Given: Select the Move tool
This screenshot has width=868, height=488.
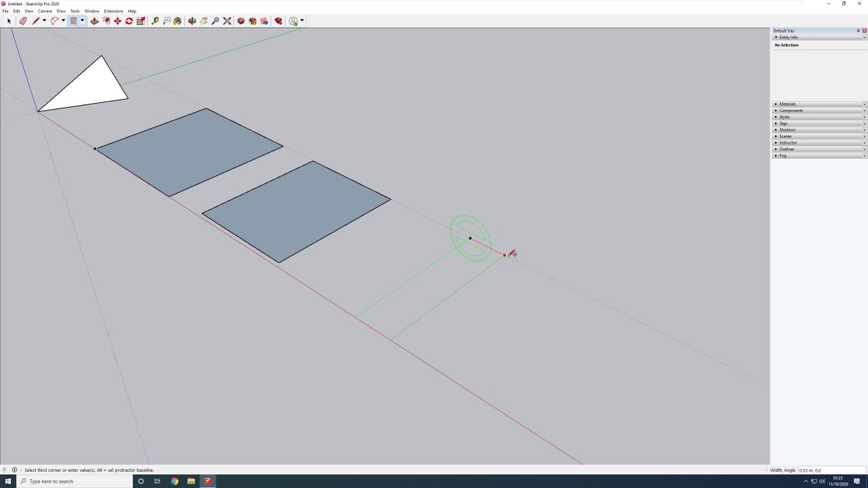Looking at the screenshot, I should [117, 21].
